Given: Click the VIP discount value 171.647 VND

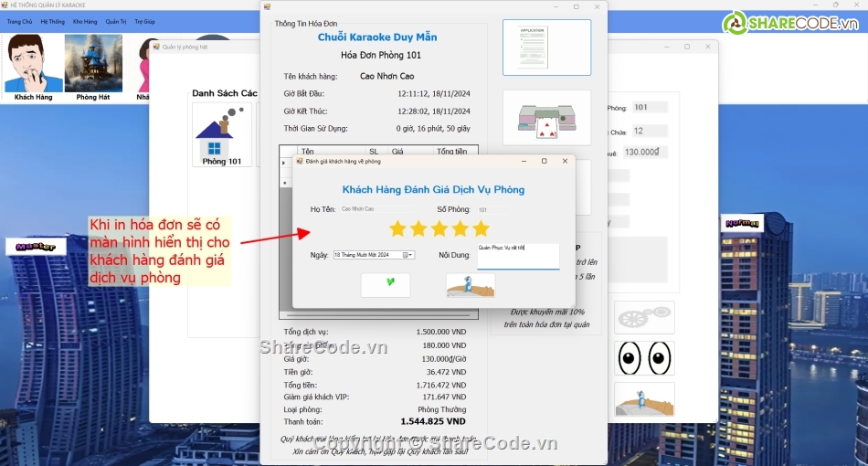Looking at the screenshot, I should pos(445,397).
